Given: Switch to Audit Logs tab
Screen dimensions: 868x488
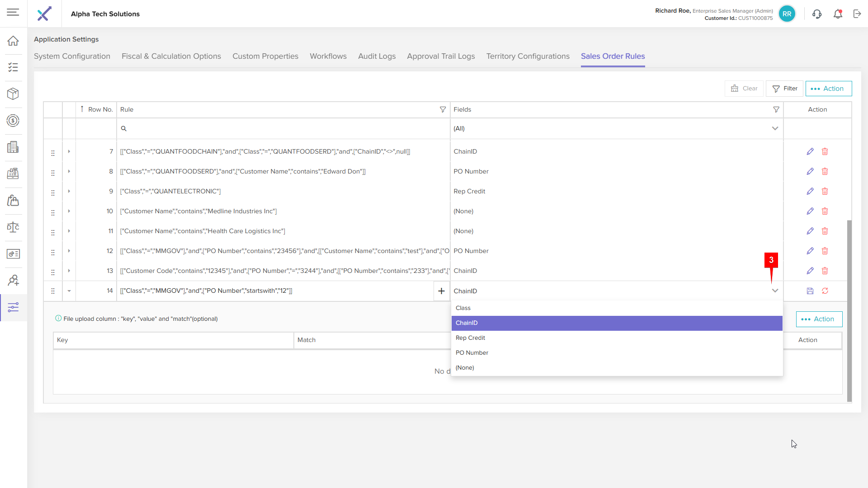Looking at the screenshot, I should tap(377, 56).
